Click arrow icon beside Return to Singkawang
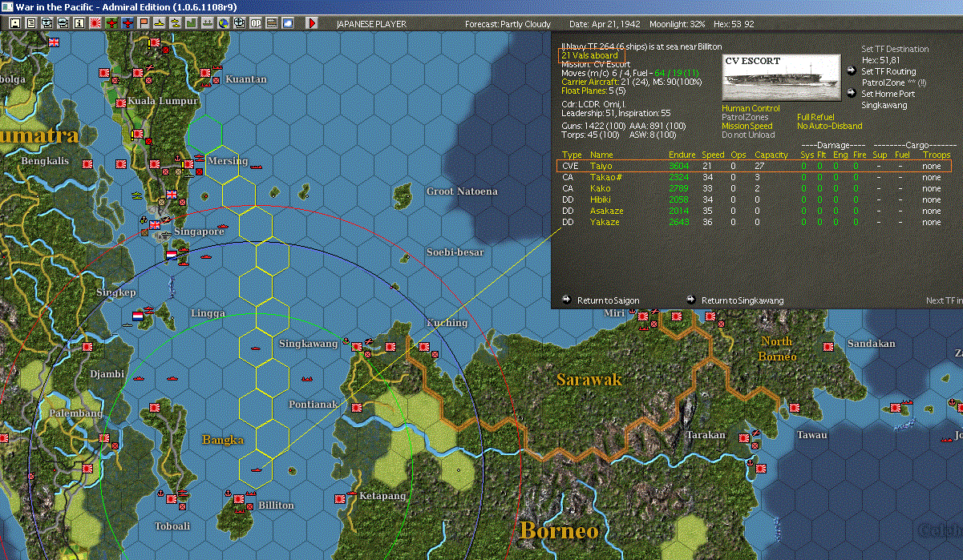This screenshot has width=963, height=560. click(691, 300)
